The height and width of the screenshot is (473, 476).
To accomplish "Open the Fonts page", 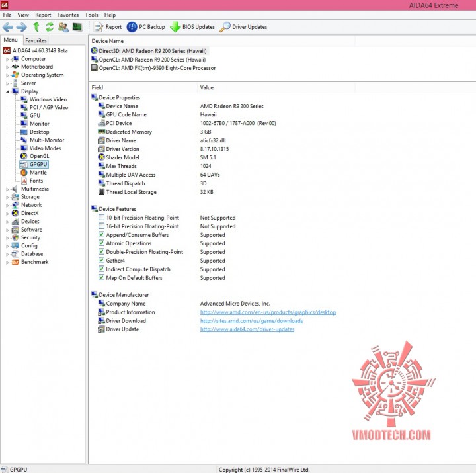I will tap(36, 181).
